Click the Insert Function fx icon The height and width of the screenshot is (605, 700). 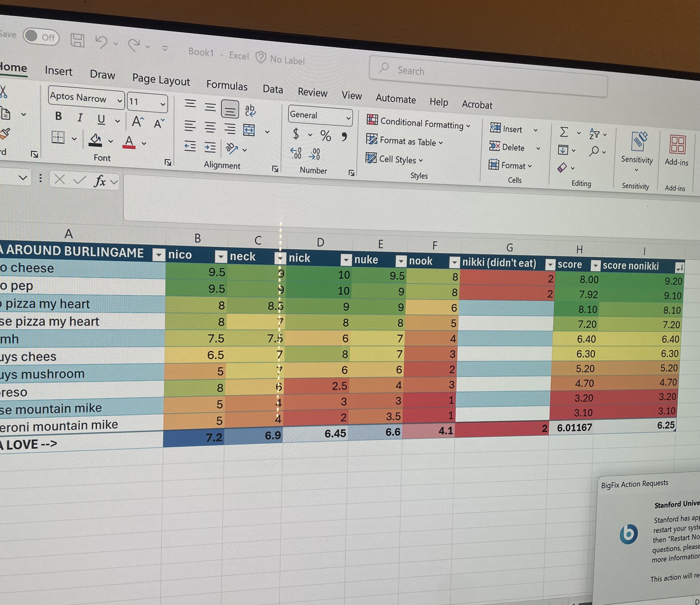tap(100, 181)
